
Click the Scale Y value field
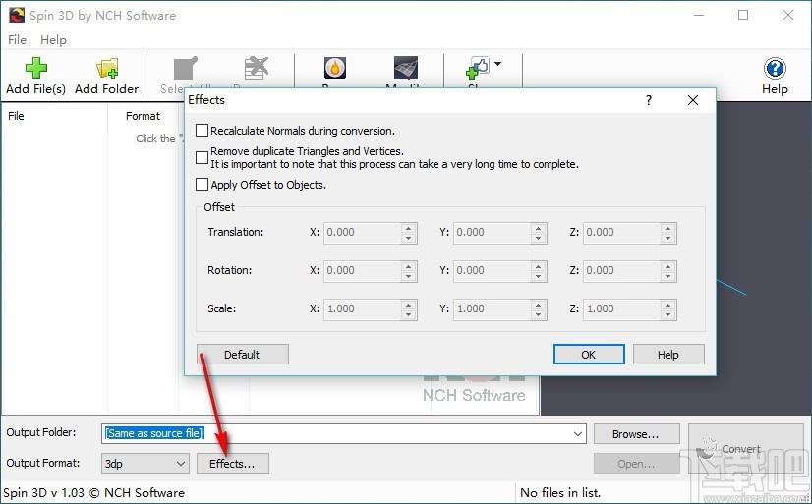coord(492,308)
